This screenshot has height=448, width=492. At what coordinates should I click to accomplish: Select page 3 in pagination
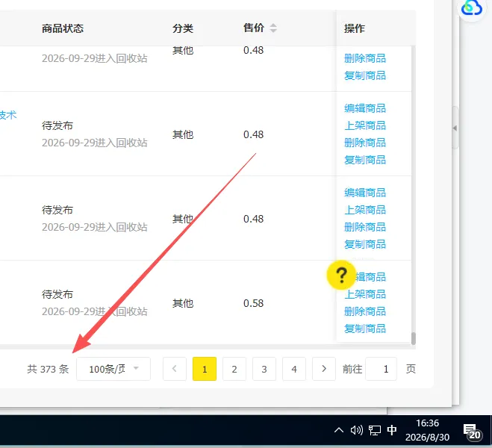coord(264,369)
